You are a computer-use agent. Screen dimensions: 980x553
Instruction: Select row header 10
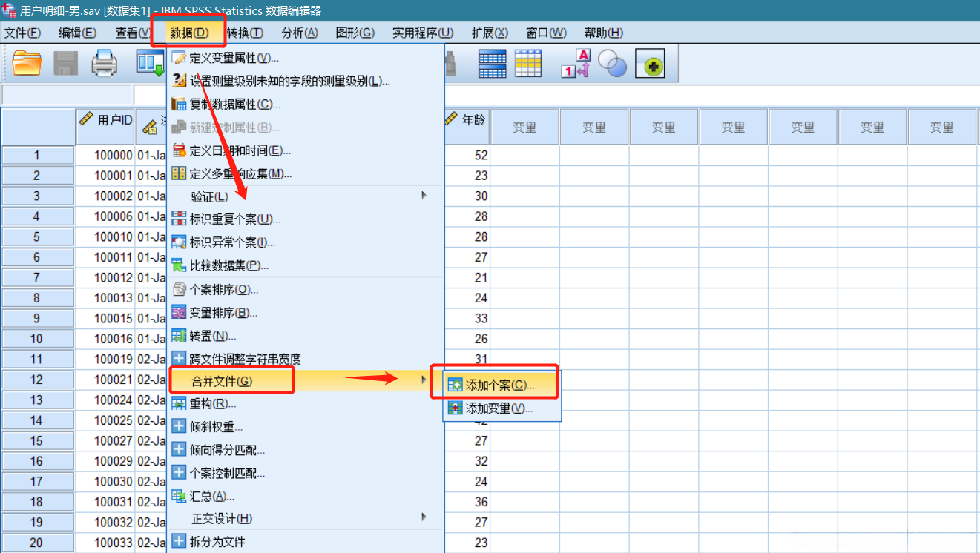(37, 339)
